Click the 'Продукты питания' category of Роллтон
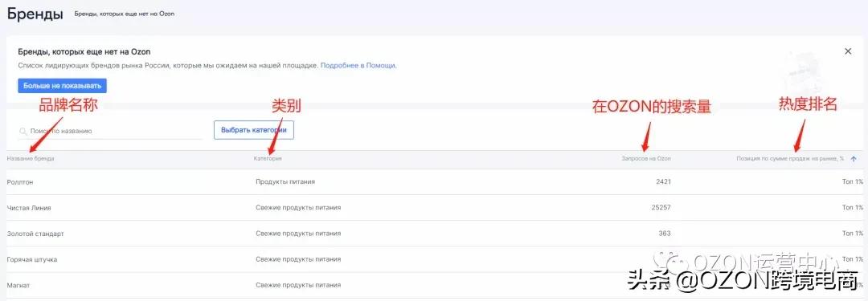This screenshot has width=868, height=301. pos(285,181)
